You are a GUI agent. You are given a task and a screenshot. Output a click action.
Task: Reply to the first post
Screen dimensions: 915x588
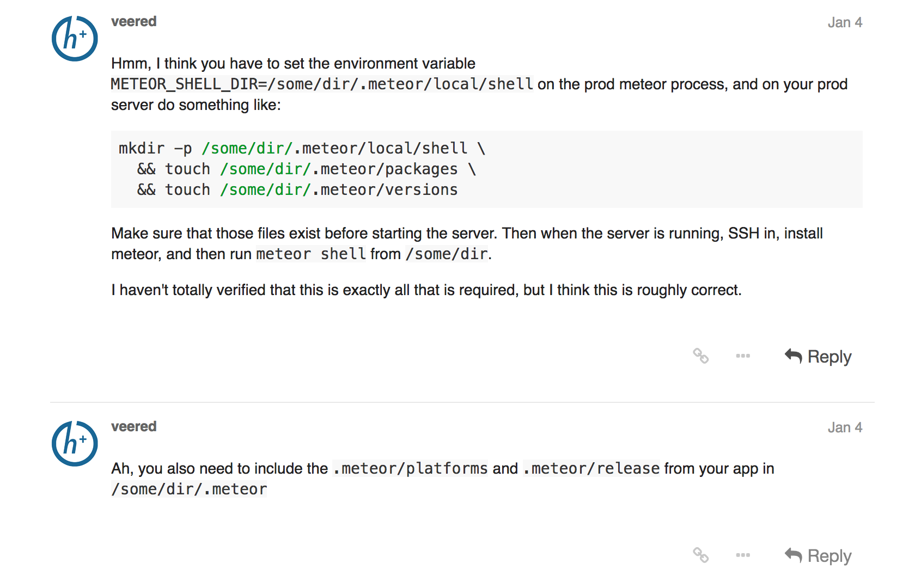818,357
